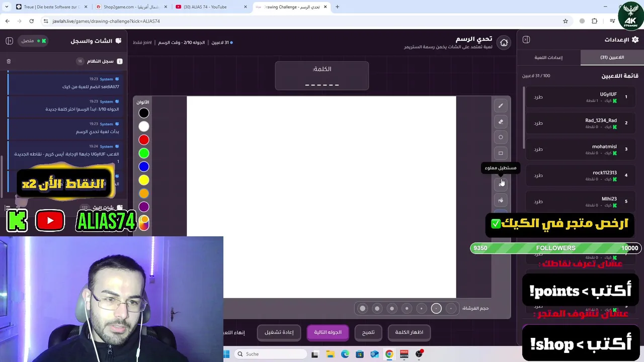Click the next round purple button

point(328,332)
